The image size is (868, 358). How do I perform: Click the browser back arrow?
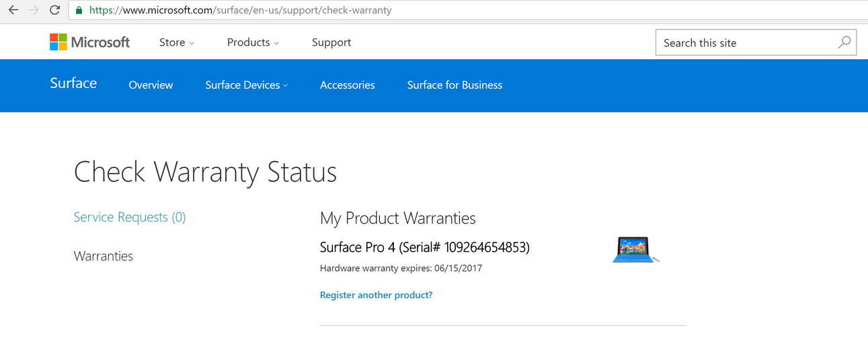tap(13, 10)
